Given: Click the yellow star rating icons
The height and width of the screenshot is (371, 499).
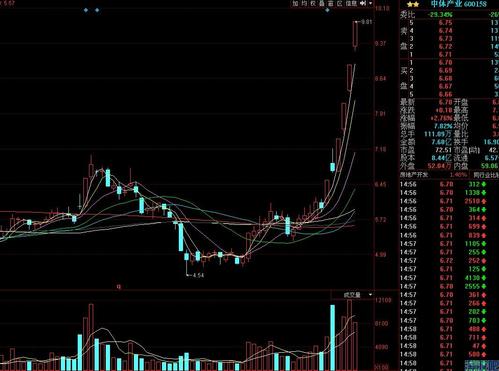Looking at the screenshot, I should click(x=413, y=4).
